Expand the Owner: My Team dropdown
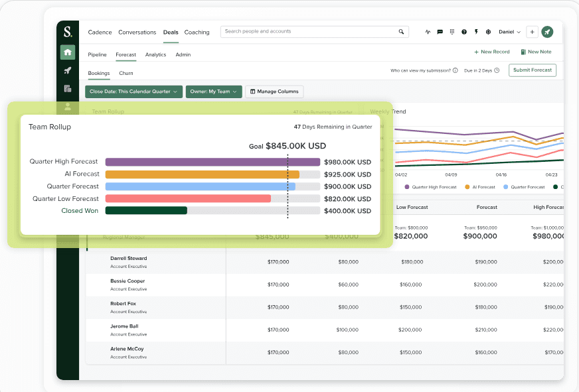The image size is (579, 392). coord(213,91)
